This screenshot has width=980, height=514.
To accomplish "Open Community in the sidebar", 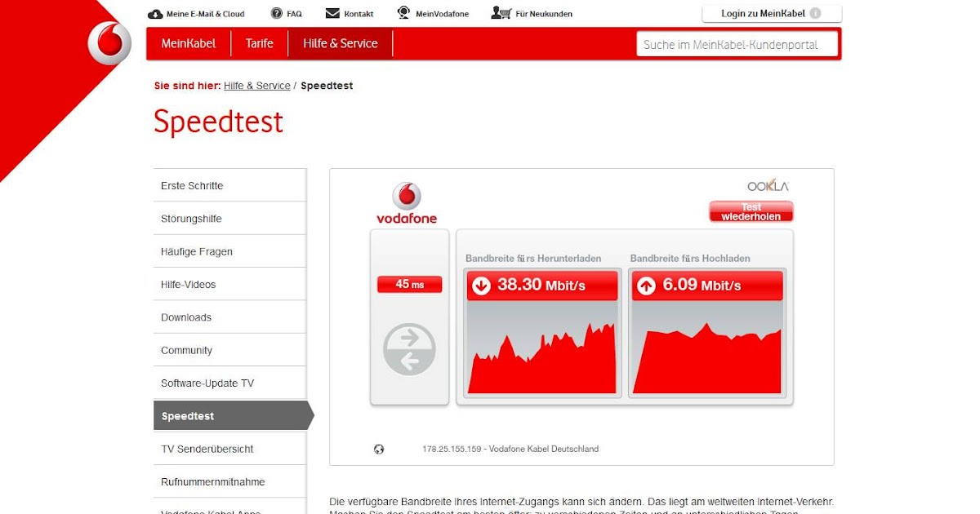I will (229, 350).
